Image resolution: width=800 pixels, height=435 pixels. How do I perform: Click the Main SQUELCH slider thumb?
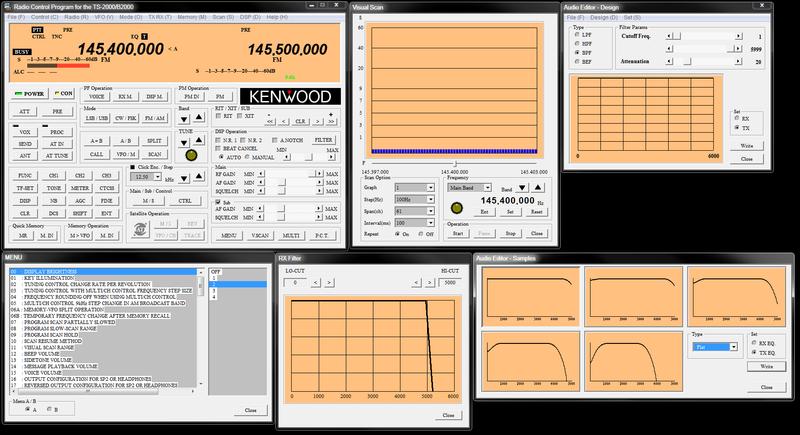[281, 191]
